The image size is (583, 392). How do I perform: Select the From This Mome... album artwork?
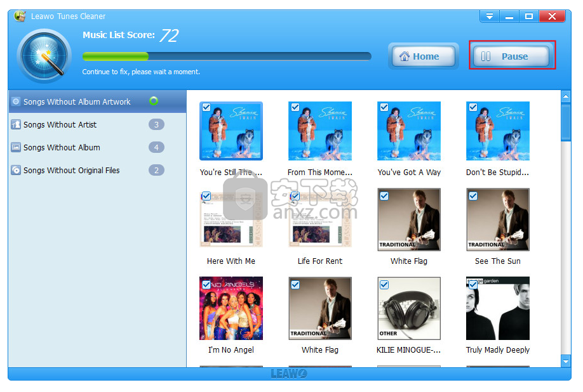tap(319, 131)
